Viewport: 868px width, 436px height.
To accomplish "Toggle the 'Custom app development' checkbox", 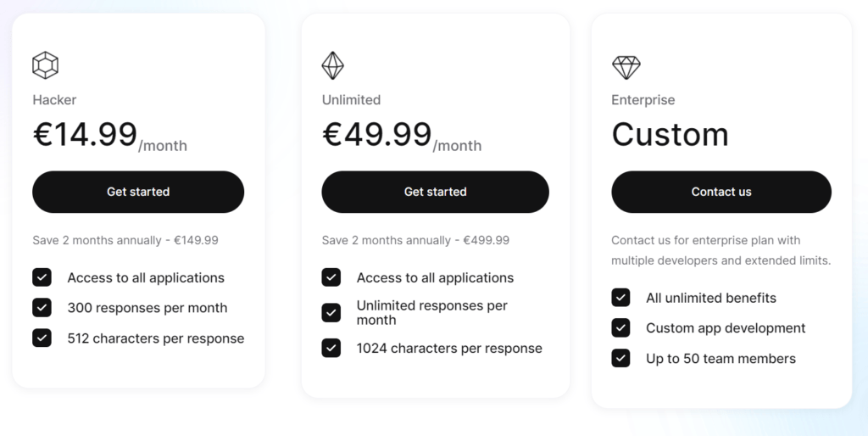I will click(620, 328).
